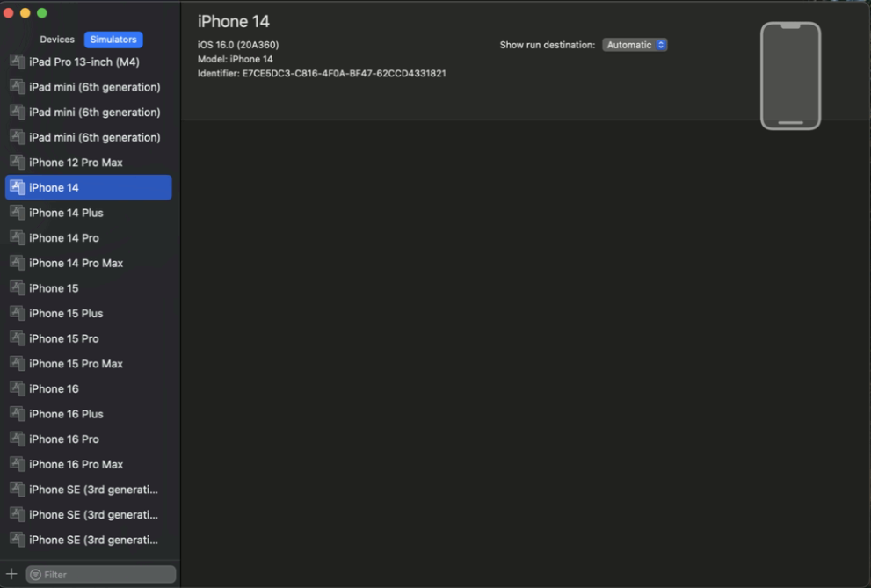Select iPad Pro 13-inch (M4) simulator
Viewport: 871px width, 588px height.
click(x=89, y=62)
